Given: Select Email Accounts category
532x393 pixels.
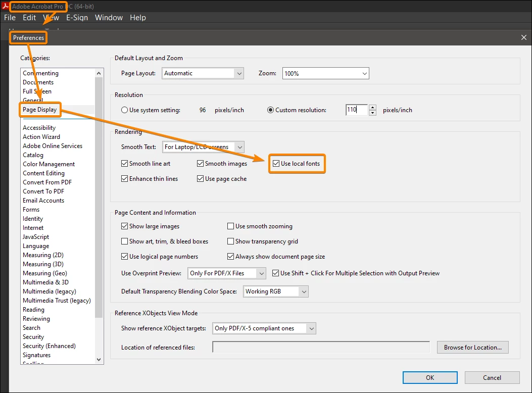Looking at the screenshot, I should [43, 201].
